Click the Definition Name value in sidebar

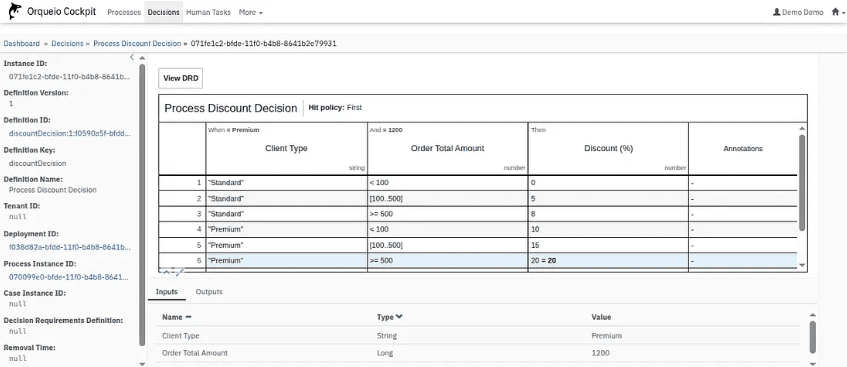pos(53,190)
